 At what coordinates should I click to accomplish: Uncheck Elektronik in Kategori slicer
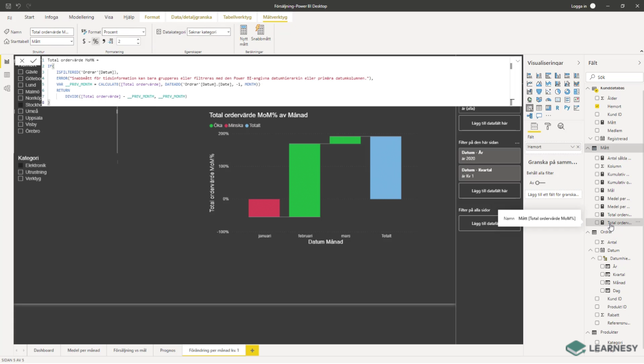pyautogui.click(x=20, y=165)
